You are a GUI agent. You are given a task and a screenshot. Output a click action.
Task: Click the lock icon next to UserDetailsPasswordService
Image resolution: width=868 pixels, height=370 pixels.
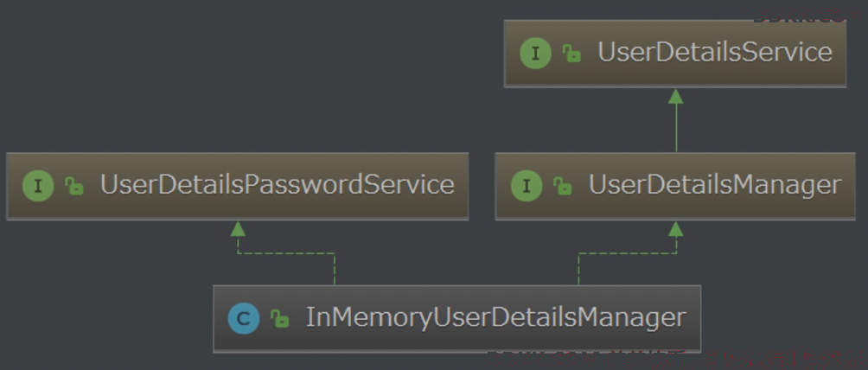(73, 186)
